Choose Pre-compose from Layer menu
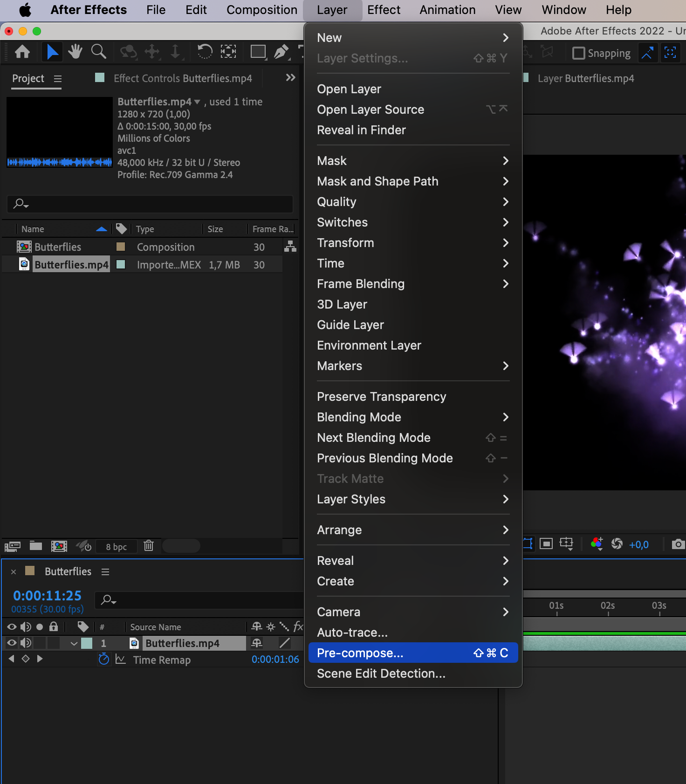686x784 pixels. coord(413,653)
